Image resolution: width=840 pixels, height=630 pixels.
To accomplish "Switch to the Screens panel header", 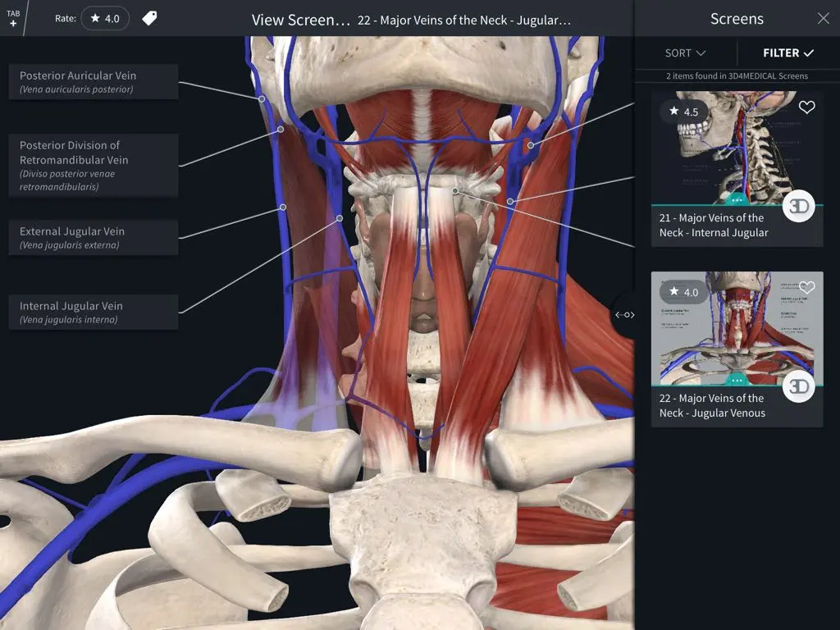I will pos(736,18).
